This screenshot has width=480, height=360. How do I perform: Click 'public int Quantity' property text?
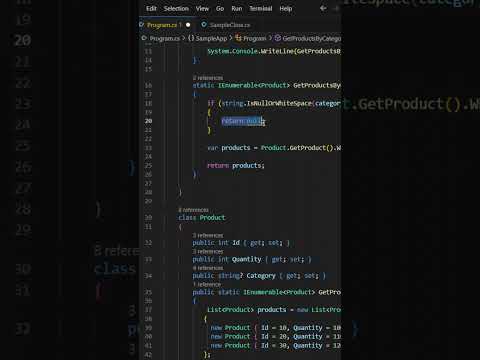tap(227, 259)
